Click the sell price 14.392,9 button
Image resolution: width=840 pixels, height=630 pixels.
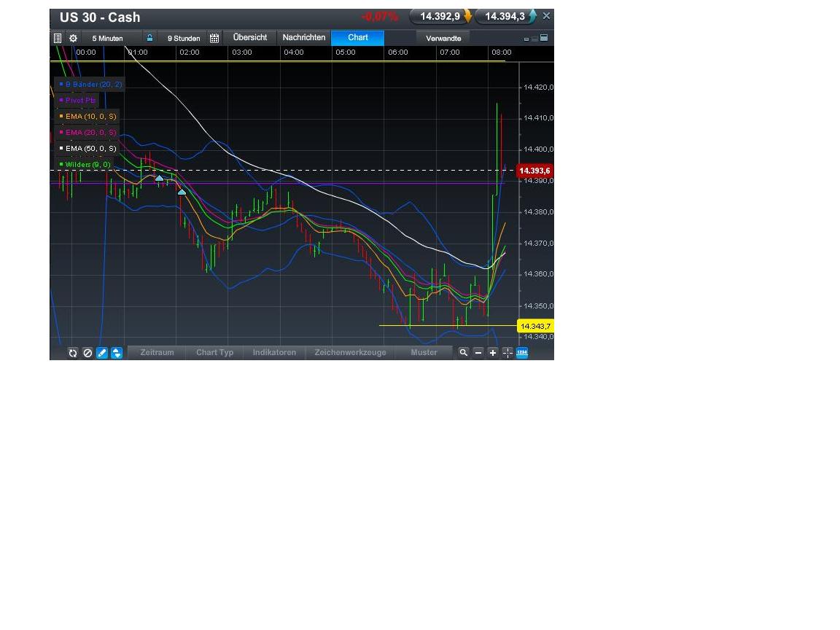441,16
